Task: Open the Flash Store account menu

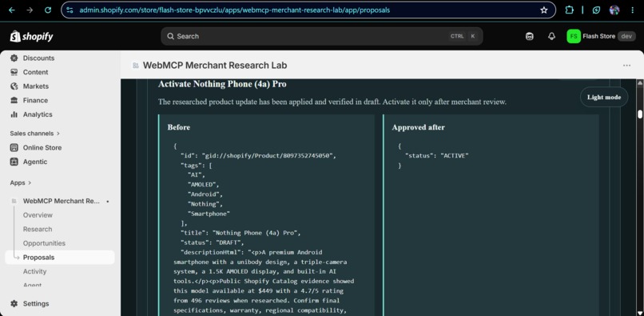Action: (601, 36)
